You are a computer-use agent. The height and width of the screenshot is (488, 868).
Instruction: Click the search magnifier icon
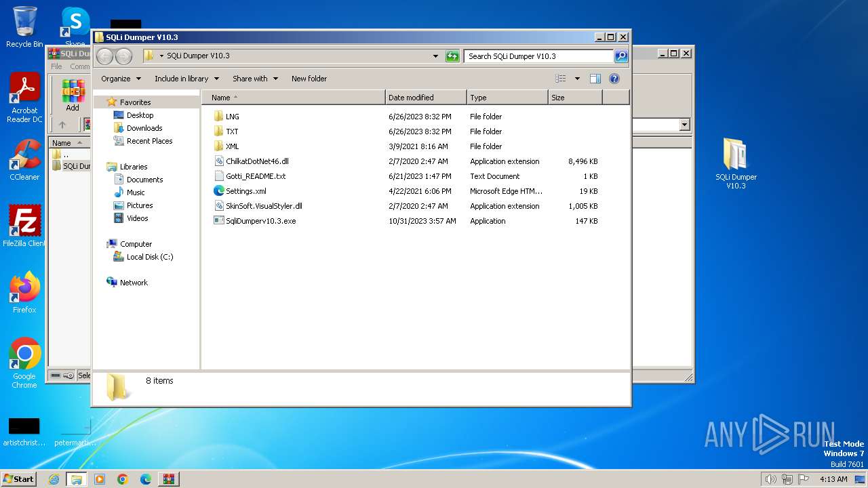click(620, 56)
